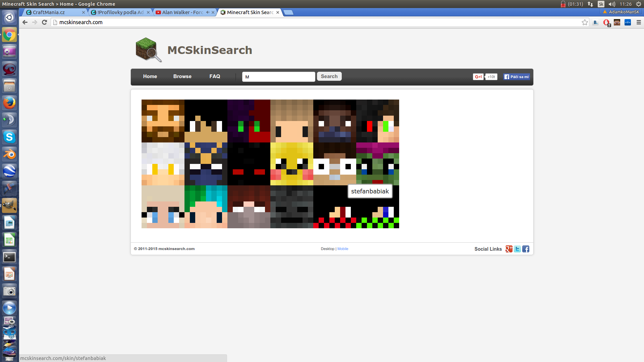
Task: Open the green zombie with magenta hair skin
Action: click(378, 164)
